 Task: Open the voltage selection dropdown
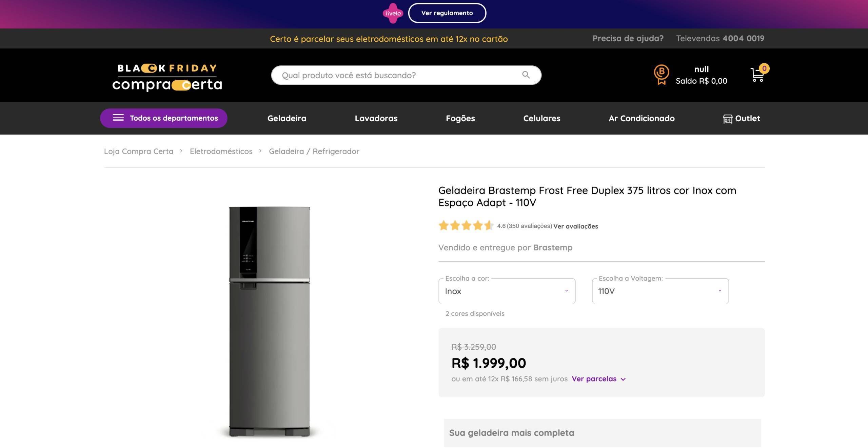pos(660,291)
